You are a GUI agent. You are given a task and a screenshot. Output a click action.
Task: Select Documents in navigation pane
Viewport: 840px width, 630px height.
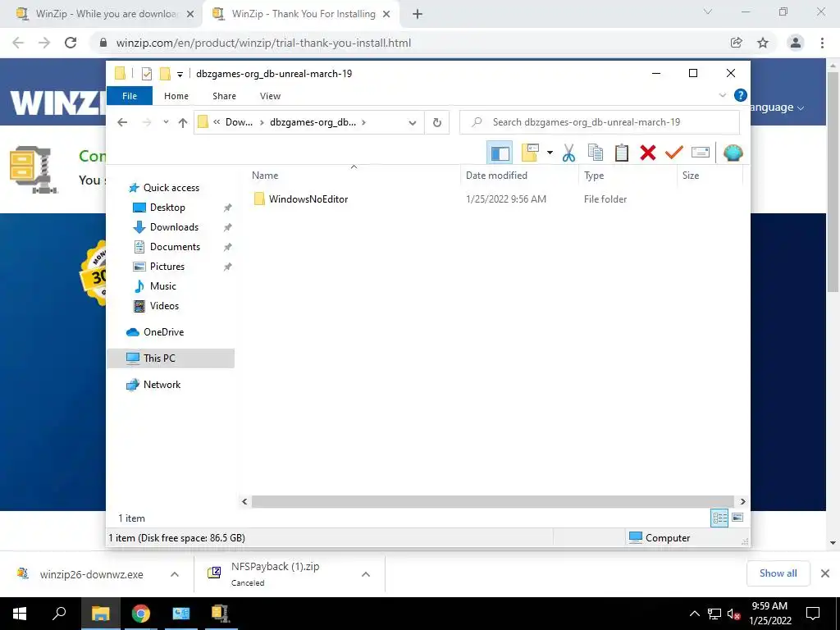click(175, 247)
